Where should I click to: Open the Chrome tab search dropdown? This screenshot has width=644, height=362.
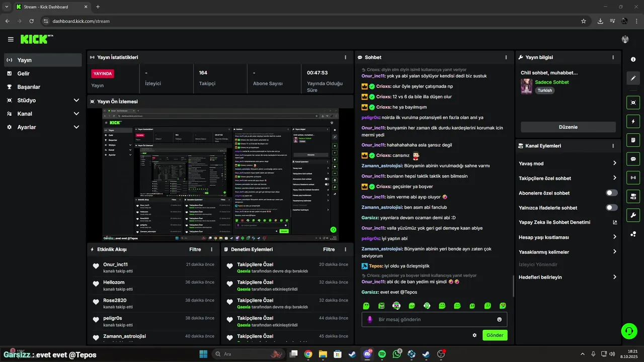click(7, 7)
